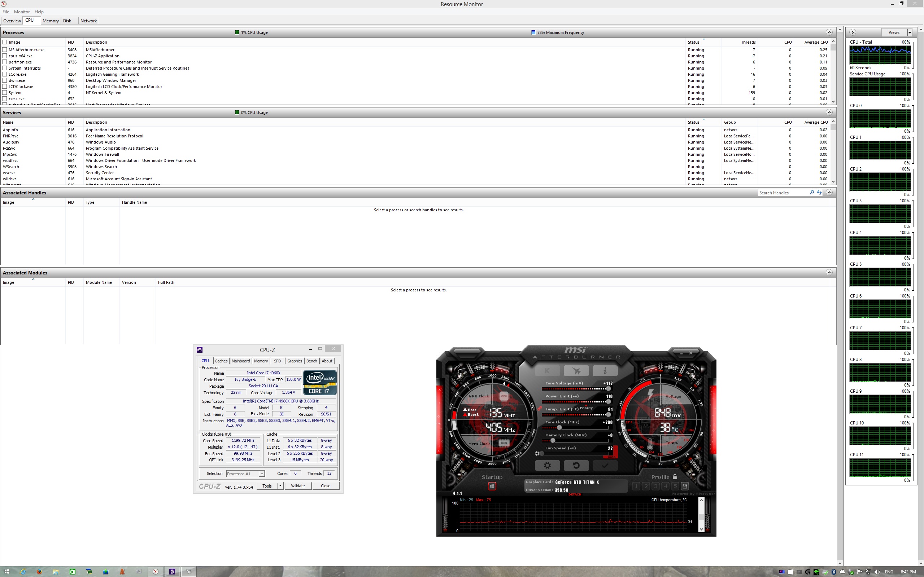Click the profile lock icon
Screen dimensions: 924x577
675,477
